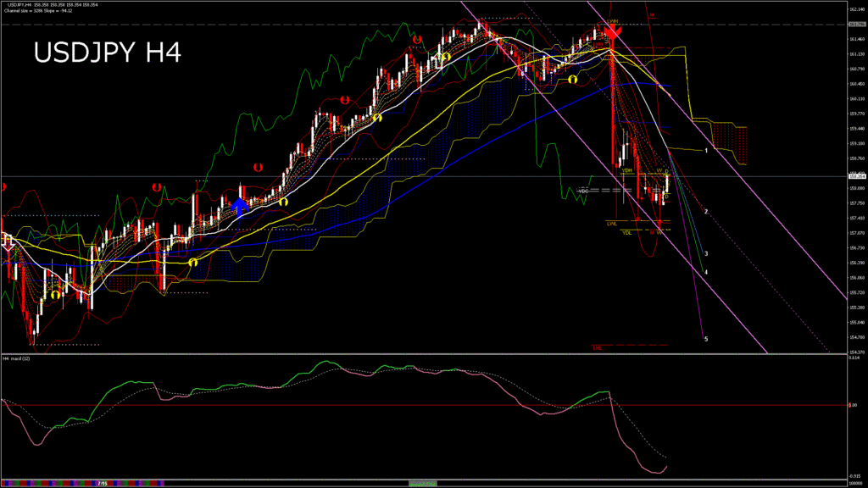Click the 7/15 date marker on timeline
This screenshot has width=868, height=488.
(x=101, y=483)
